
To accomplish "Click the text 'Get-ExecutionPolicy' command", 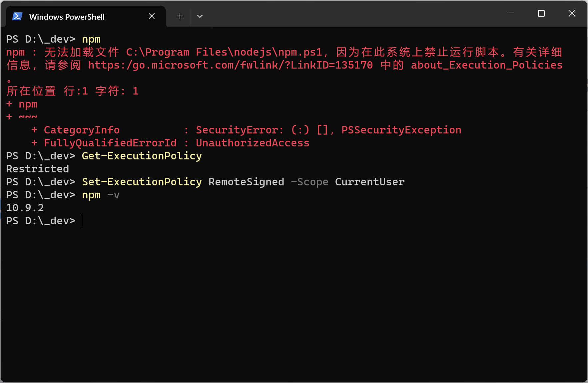I will [x=142, y=156].
